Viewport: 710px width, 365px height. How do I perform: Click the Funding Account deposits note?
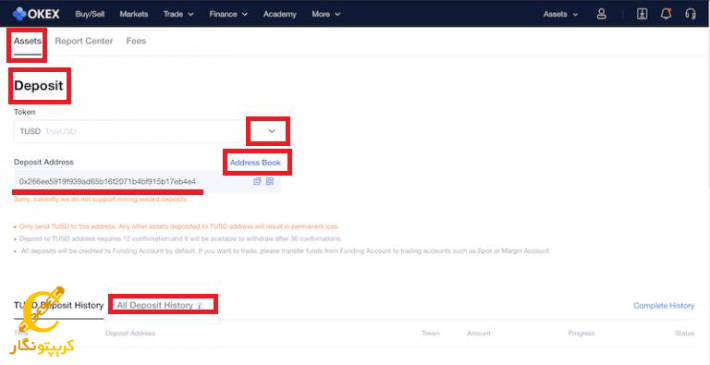(285, 251)
